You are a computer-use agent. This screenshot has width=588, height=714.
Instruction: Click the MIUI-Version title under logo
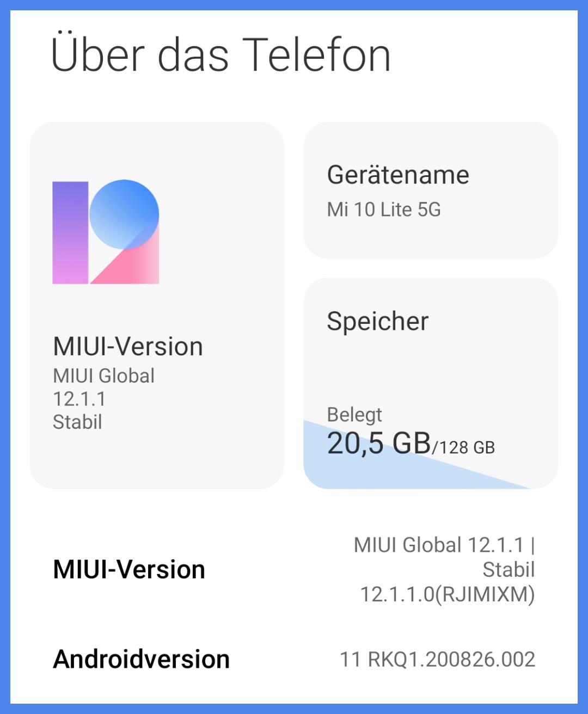point(128,347)
